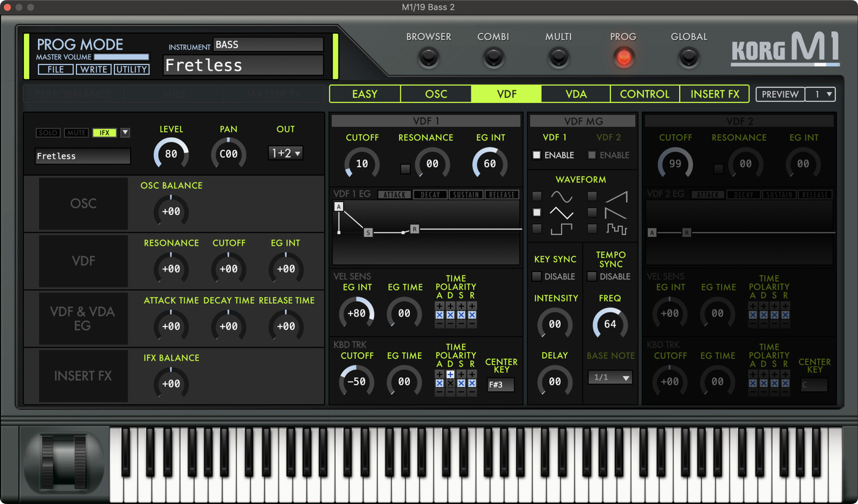
Task: Switch to the INSERT FX tab
Action: coord(715,94)
